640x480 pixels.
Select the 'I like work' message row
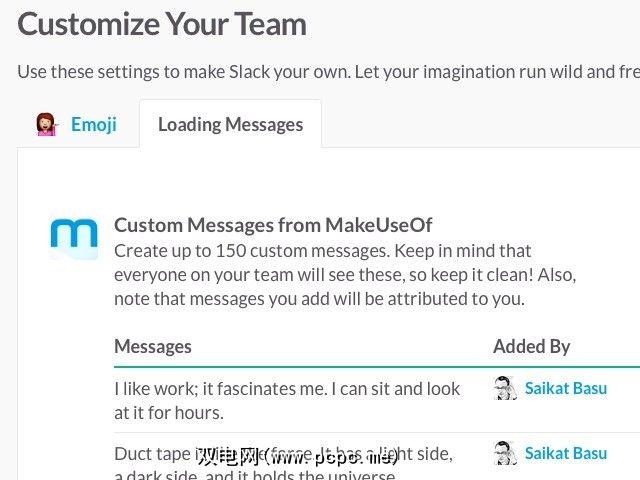click(x=287, y=400)
